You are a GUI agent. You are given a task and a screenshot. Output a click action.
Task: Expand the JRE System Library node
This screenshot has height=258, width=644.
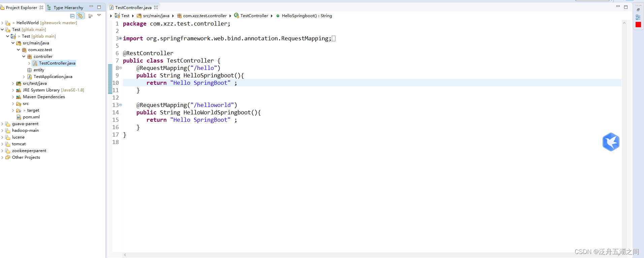pos(13,90)
